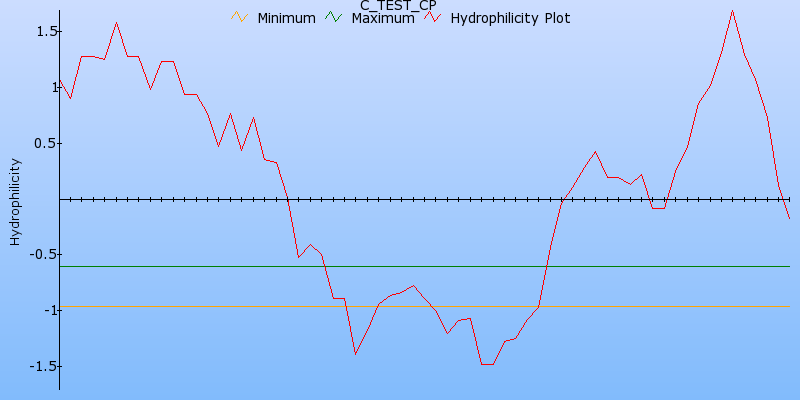Screen dimensions: 800x400
Task: Click the C_TEST_CP chart title
Action: [x=397, y=5]
